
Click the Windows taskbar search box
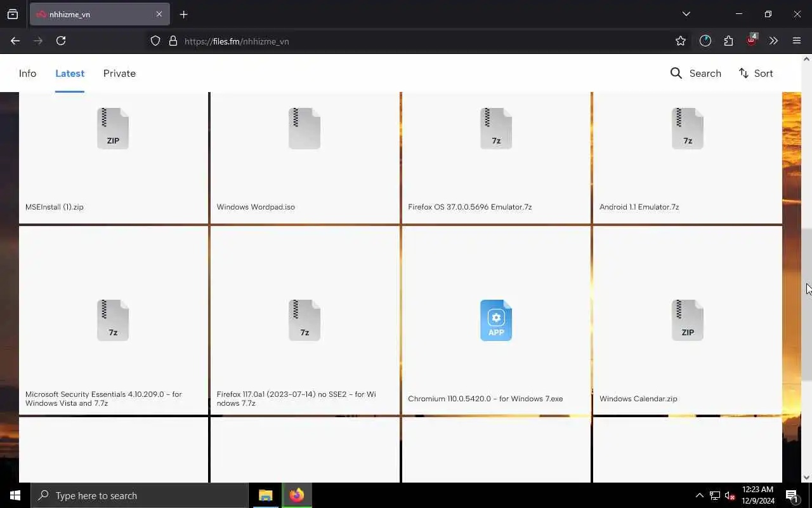[140, 495]
